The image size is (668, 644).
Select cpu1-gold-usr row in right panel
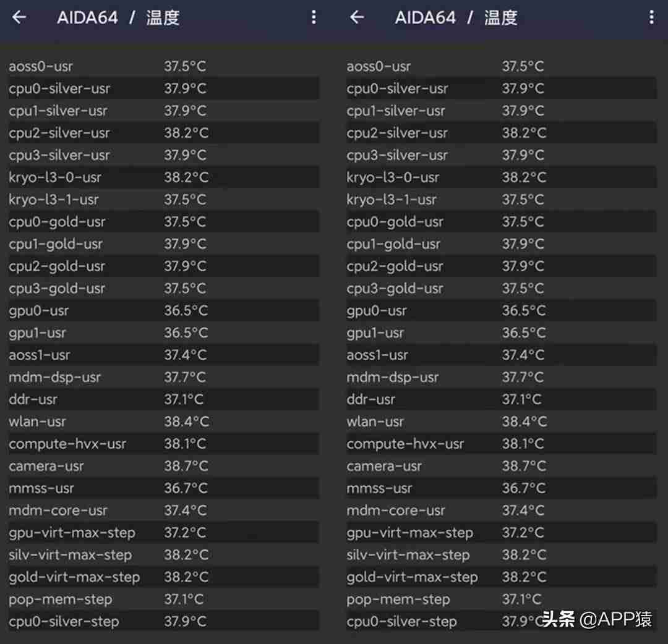(x=501, y=244)
